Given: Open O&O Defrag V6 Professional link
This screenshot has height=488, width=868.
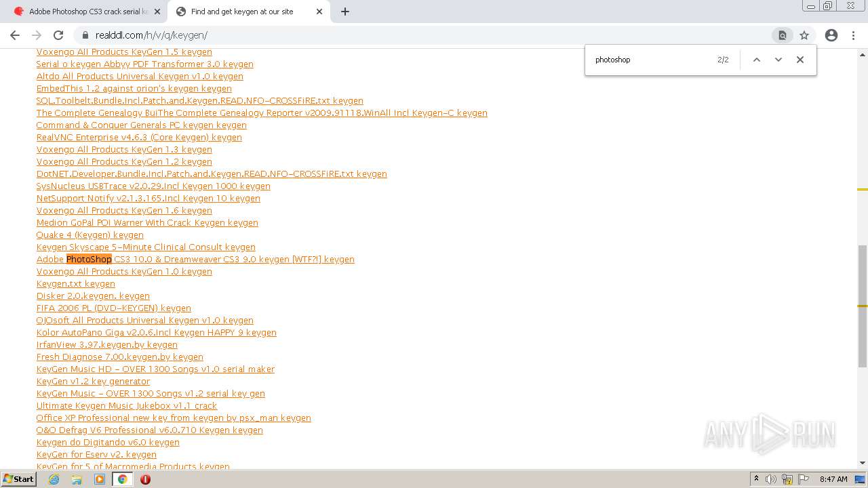Looking at the screenshot, I should click(x=150, y=430).
